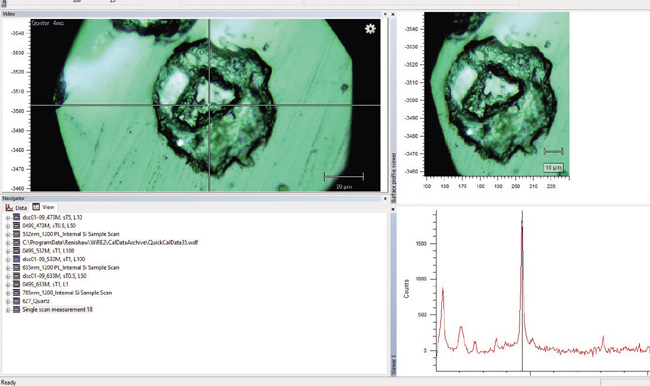Click the 10 µm scale label in surface viewer

(553, 168)
